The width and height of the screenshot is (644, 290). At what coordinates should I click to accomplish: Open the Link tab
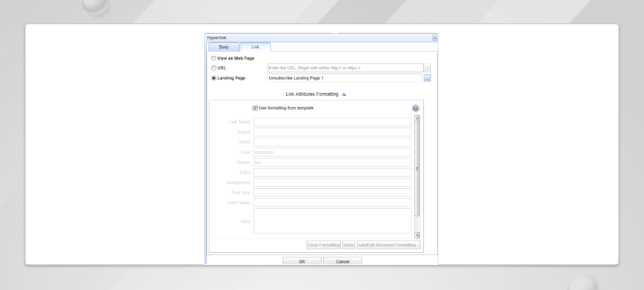pos(255,47)
